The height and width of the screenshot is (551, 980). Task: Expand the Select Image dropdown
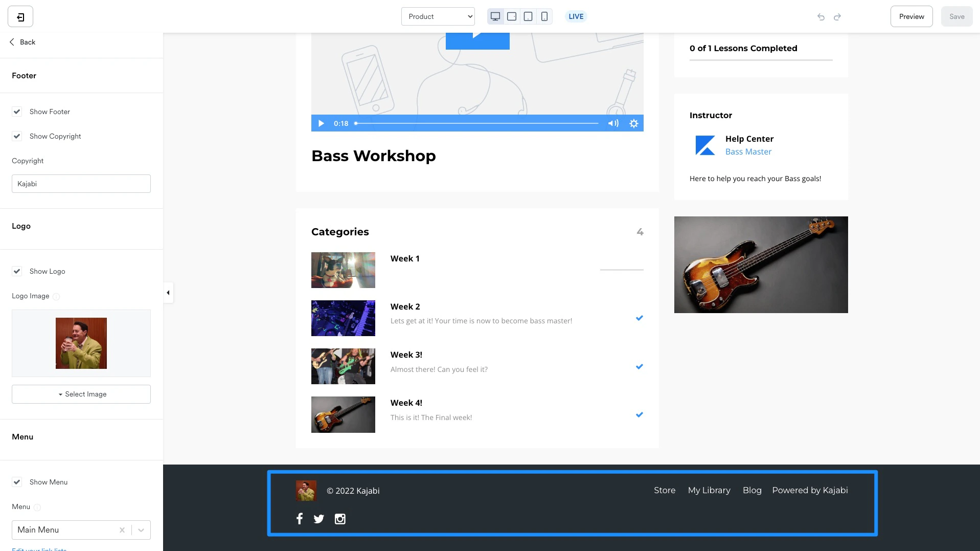point(81,394)
